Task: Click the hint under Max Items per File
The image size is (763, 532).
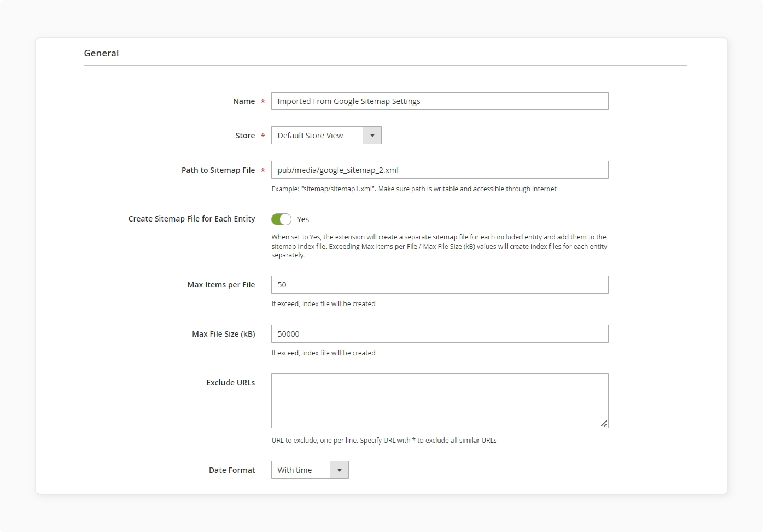Action: click(323, 304)
